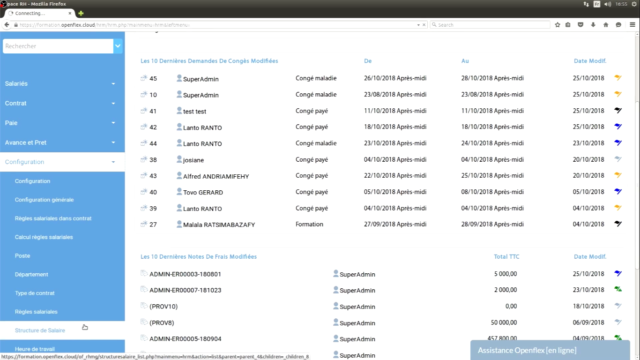Click user icon beside josiane
This screenshot has height=360, width=640.
pos(179,159)
